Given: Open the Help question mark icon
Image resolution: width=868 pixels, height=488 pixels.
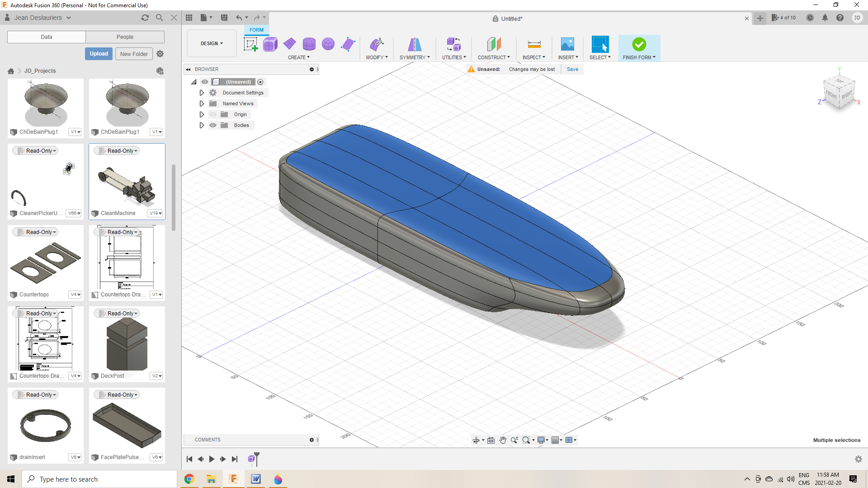Looking at the screenshot, I should pyautogui.click(x=840, y=18).
